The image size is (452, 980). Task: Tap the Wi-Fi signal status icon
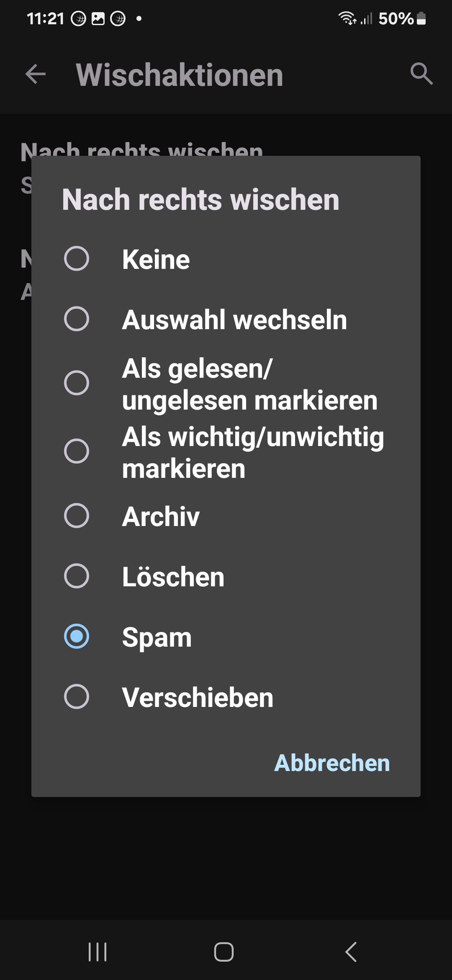click(347, 18)
